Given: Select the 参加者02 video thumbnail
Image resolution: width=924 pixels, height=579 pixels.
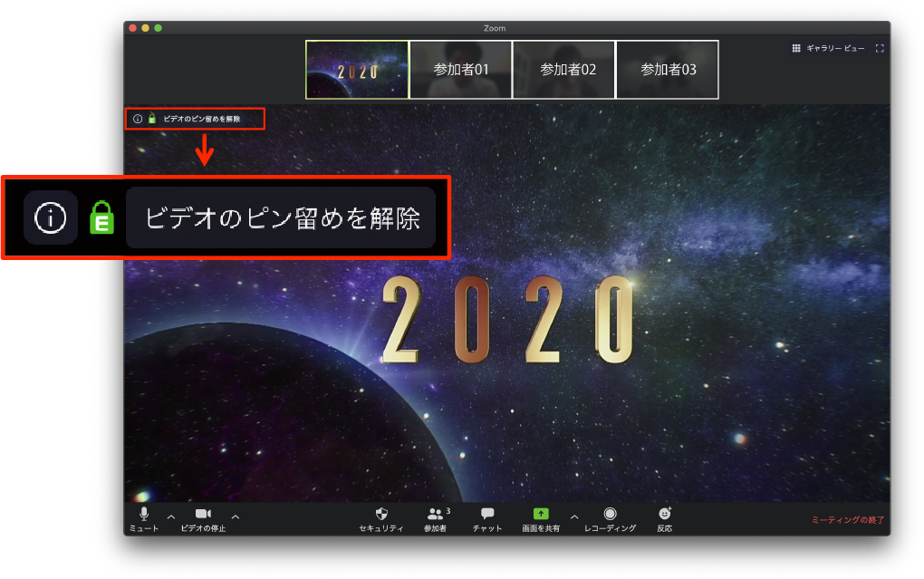Looking at the screenshot, I should (x=564, y=70).
